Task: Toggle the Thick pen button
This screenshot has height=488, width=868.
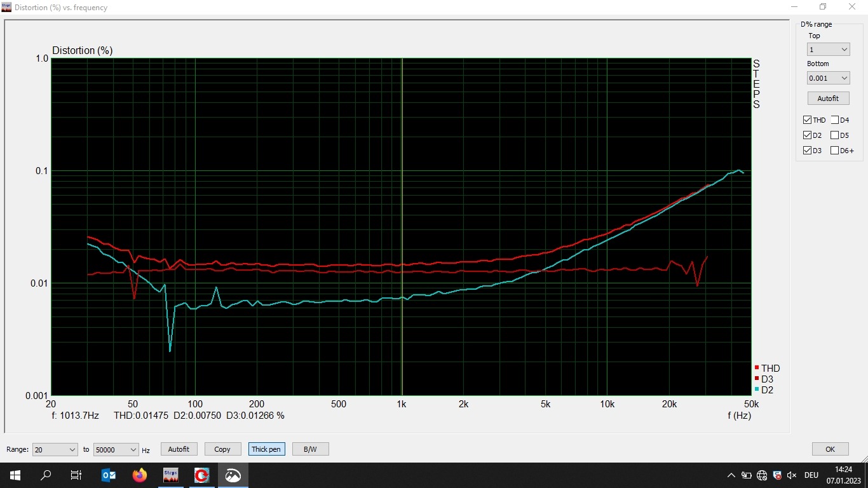Action: pos(266,449)
